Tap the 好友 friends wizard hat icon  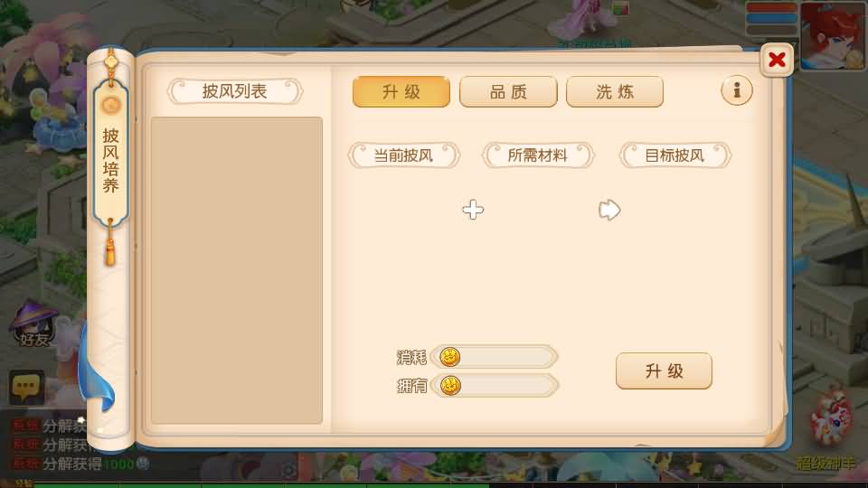[33, 324]
